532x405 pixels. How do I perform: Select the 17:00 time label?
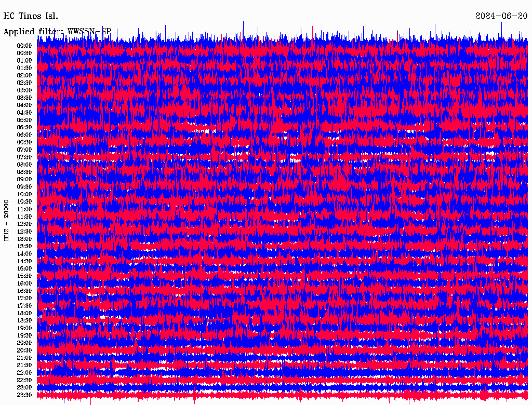coord(24,299)
